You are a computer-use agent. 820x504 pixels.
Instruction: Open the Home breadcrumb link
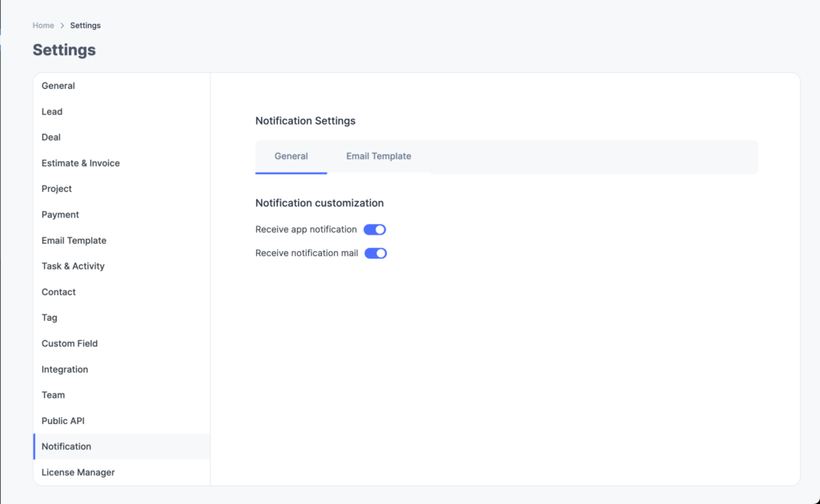(x=43, y=25)
